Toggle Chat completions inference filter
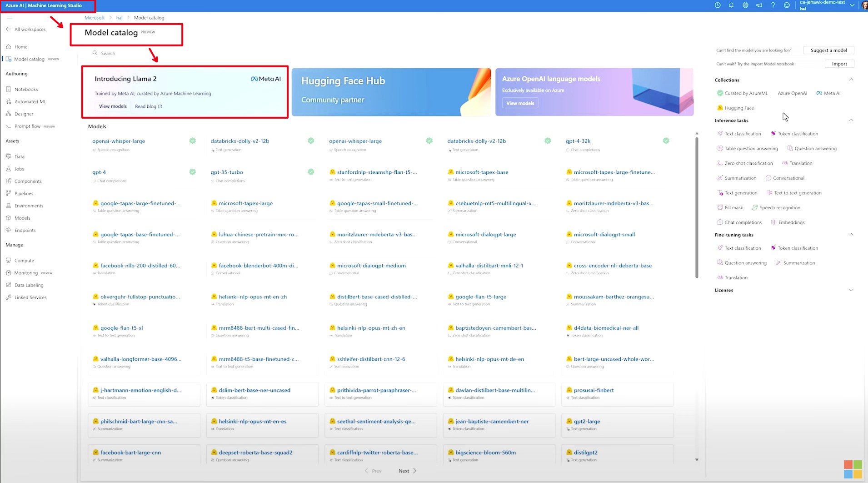The image size is (868, 483). [739, 222]
